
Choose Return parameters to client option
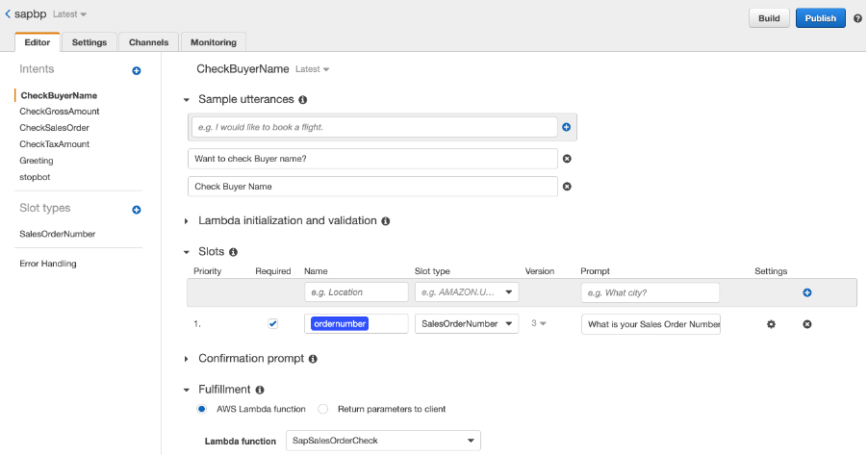click(x=323, y=409)
